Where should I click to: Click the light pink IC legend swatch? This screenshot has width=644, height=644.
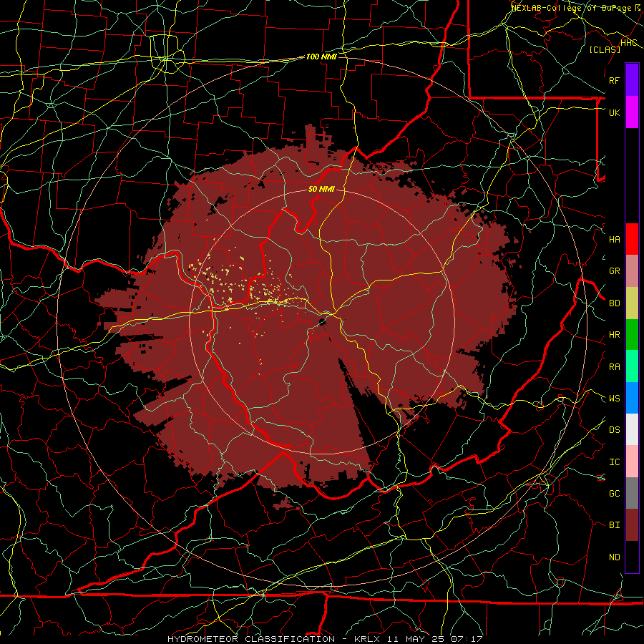(632, 462)
